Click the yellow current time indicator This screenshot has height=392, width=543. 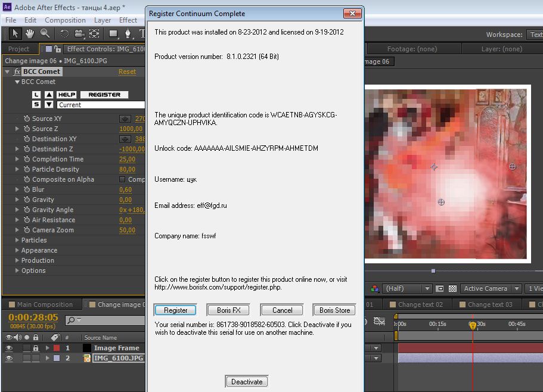pos(473,325)
